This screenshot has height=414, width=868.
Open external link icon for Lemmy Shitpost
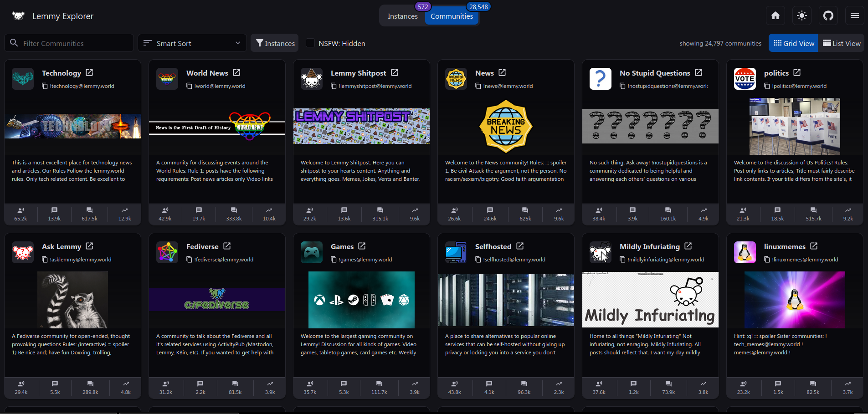coord(395,72)
